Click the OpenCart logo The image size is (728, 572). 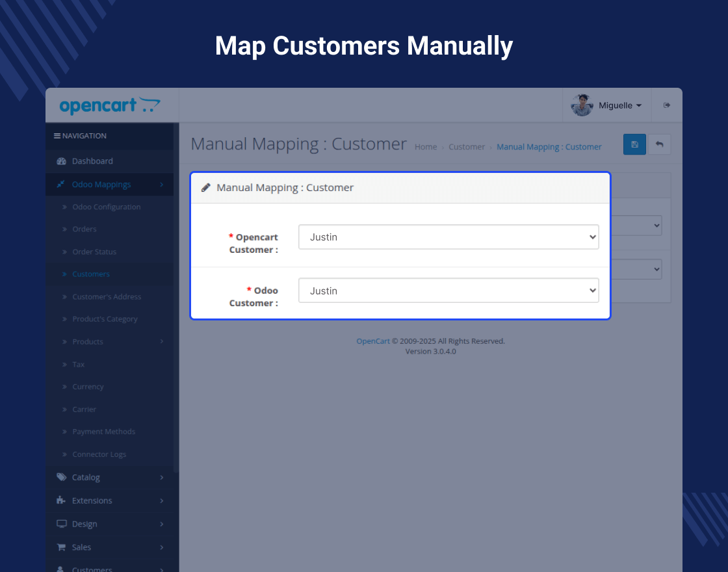(x=110, y=105)
